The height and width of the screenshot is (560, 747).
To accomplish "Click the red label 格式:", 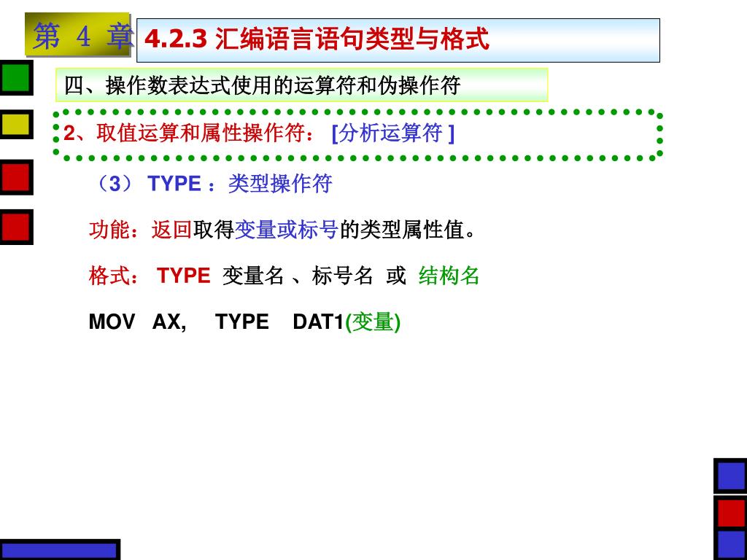I will [x=115, y=276].
